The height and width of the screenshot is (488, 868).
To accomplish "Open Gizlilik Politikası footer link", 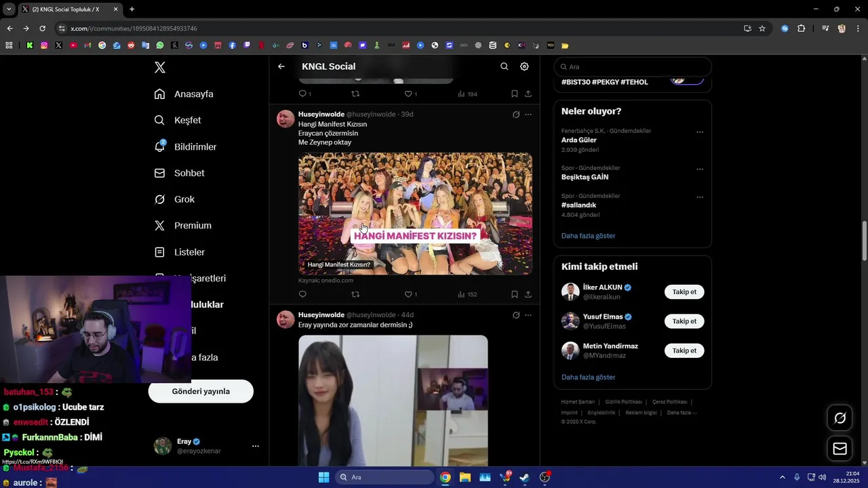I will point(623,402).
